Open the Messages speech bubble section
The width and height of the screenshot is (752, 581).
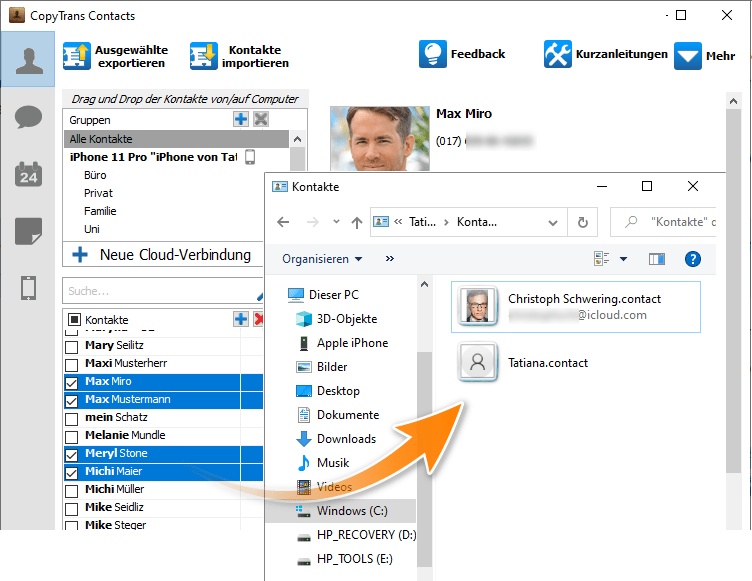point(28,117)
